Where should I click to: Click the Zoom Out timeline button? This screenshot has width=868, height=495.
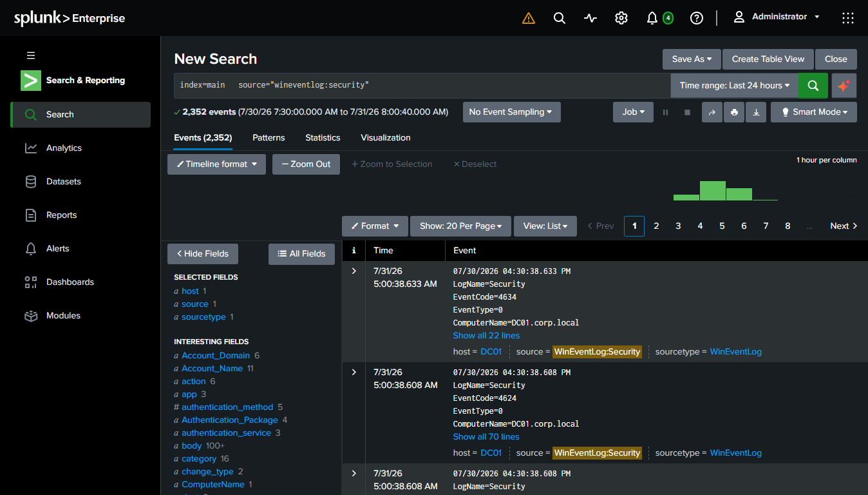[x=306, y=164]
